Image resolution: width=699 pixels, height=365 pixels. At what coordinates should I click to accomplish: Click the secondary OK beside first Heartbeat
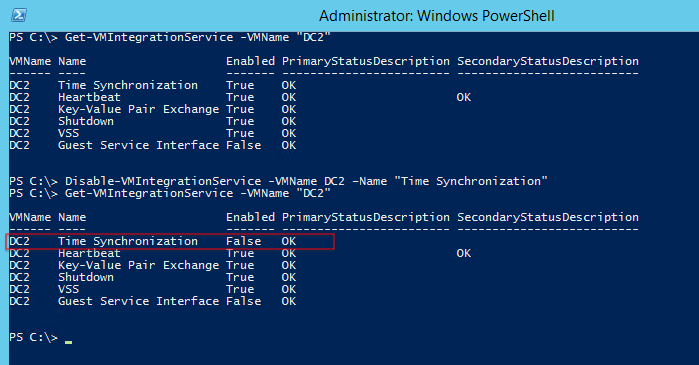click(x=464, y=97)
